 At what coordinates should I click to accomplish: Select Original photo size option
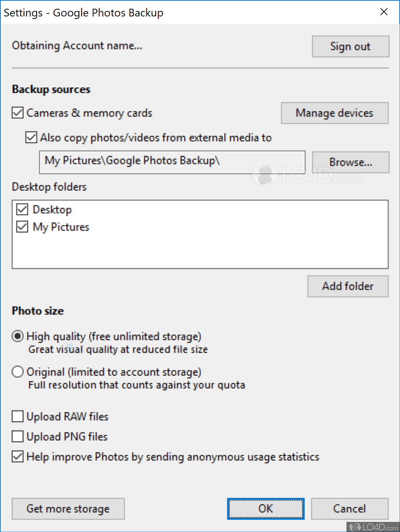17,372
